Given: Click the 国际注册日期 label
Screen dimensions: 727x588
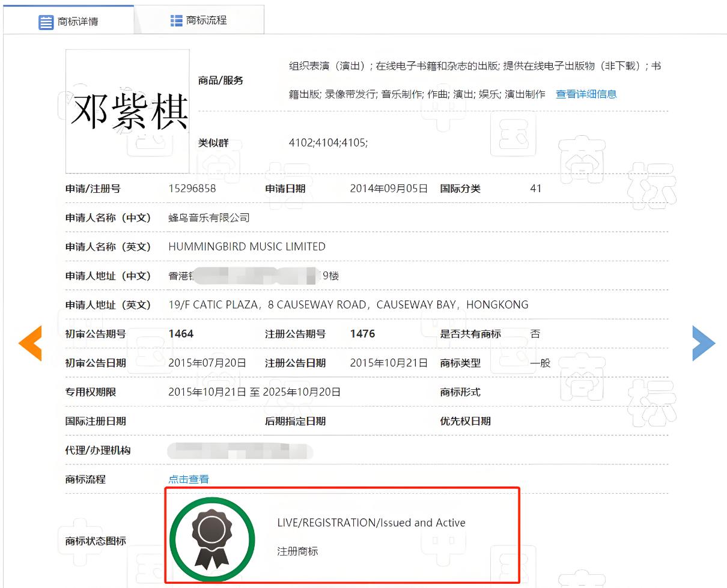Looking at the screenshot, I should point(96,421).
